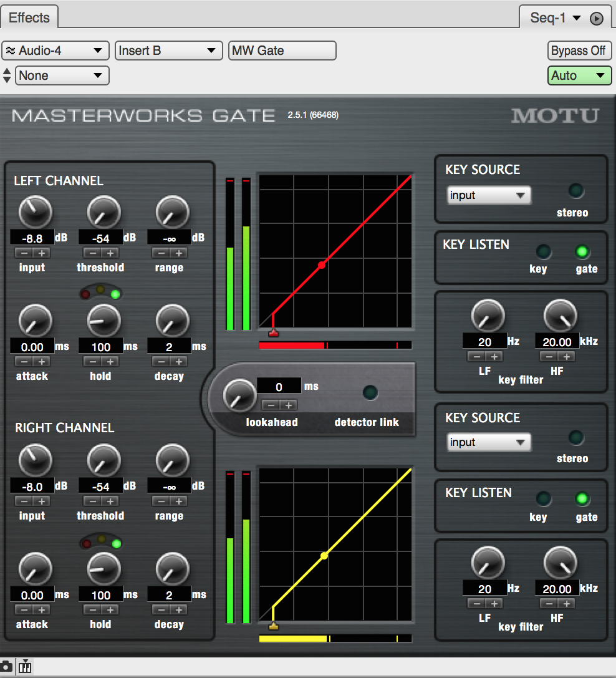Open upper key source input dropdown

[488, 195]
